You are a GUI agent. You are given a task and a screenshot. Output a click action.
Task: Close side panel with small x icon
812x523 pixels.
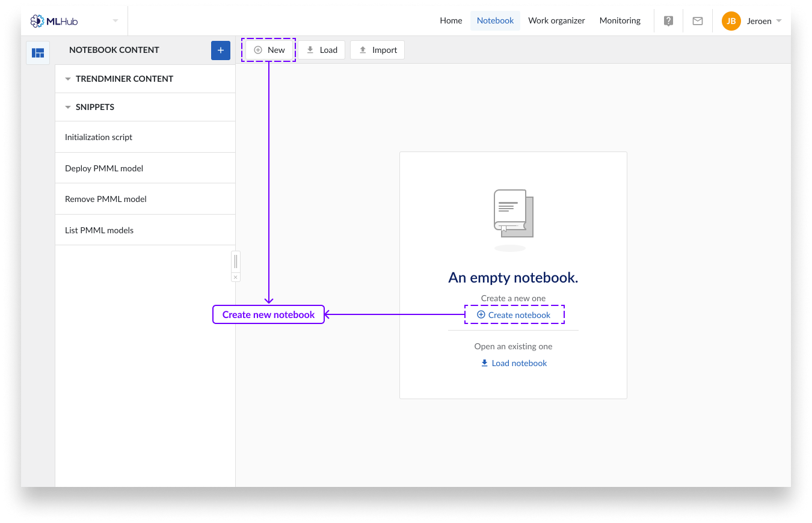coord(235,277)
